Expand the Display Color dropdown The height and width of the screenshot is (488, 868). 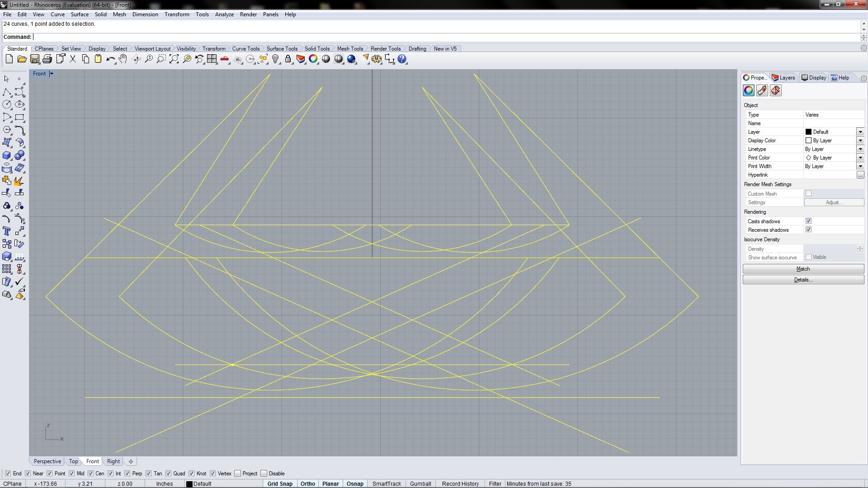click(860, 141)
